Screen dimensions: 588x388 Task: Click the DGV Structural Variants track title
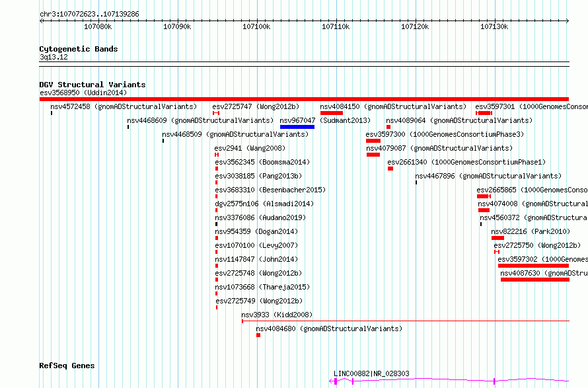pos(92,85)
